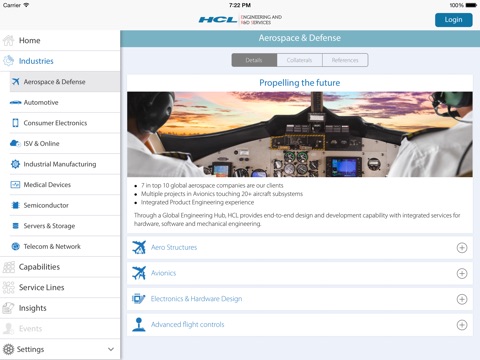Select the Automotive car icon
Image resolution: width=480 pixels, height=360 pixels.
point(15,102)
